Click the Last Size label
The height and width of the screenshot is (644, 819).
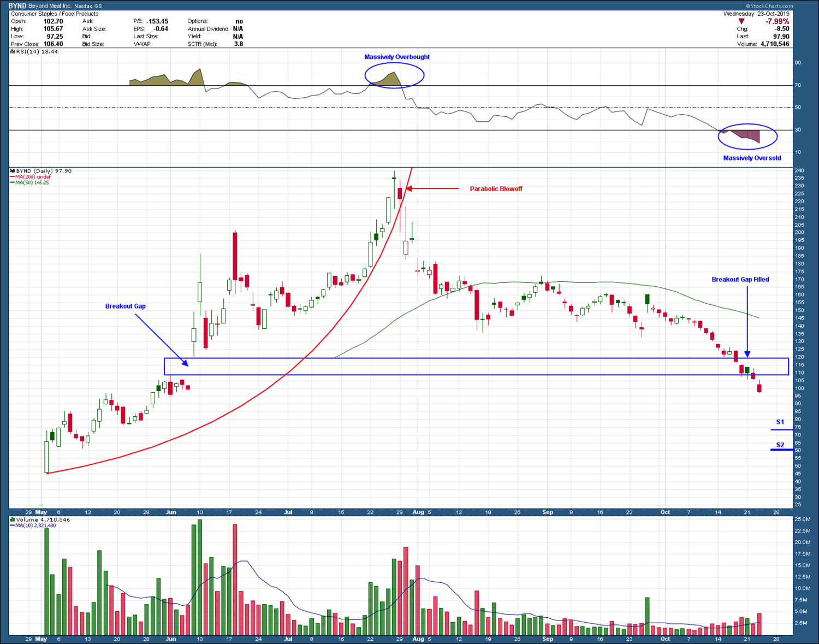click(x=146, y=37)
